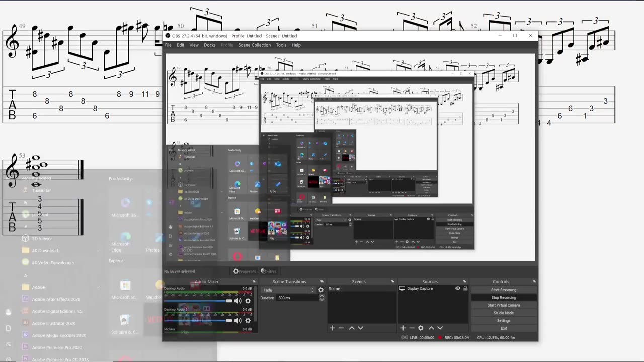Click Start Virtual Camera button

coord(504,305)
